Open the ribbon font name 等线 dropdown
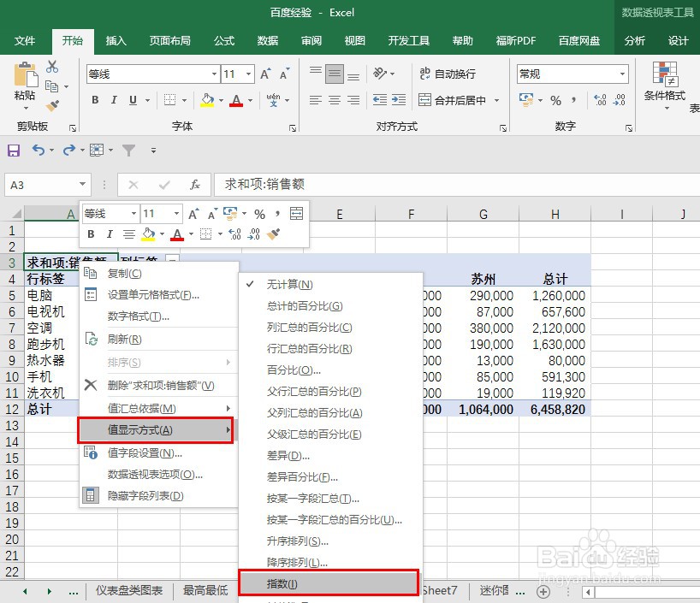 click(214, 74)
